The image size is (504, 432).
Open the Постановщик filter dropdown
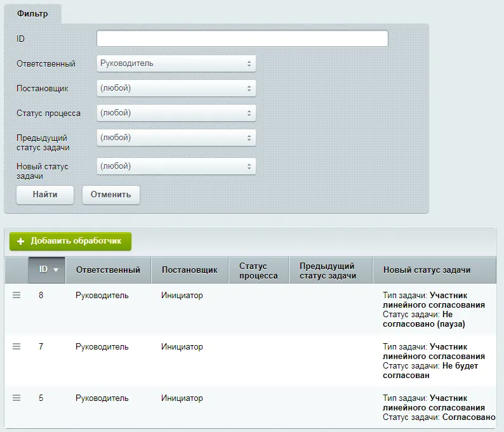[176, 88]
